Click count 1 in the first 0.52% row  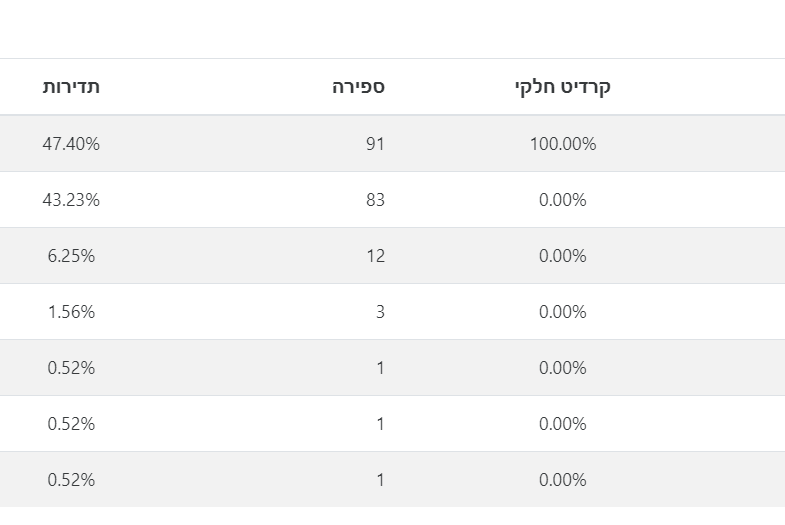380,368
